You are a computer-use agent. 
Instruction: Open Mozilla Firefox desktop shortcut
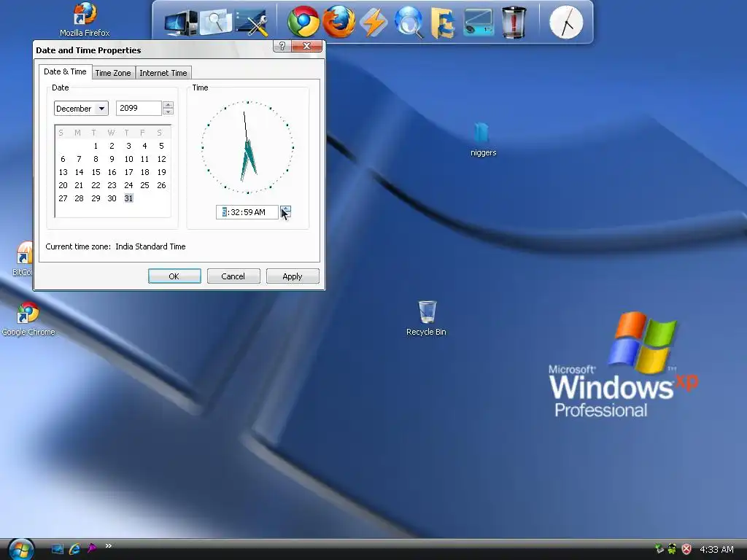pyautogui.click(x=85, y=19)
